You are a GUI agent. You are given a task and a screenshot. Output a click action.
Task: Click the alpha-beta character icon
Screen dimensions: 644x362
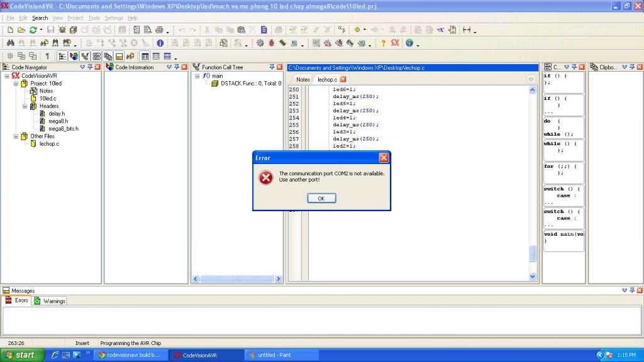click(x=341, y=30)
